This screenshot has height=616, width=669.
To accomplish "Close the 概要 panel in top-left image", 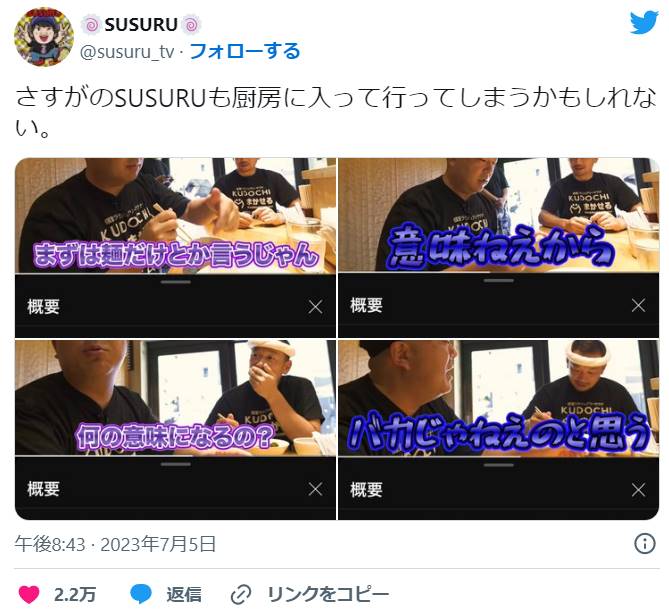I will (315, 306).
